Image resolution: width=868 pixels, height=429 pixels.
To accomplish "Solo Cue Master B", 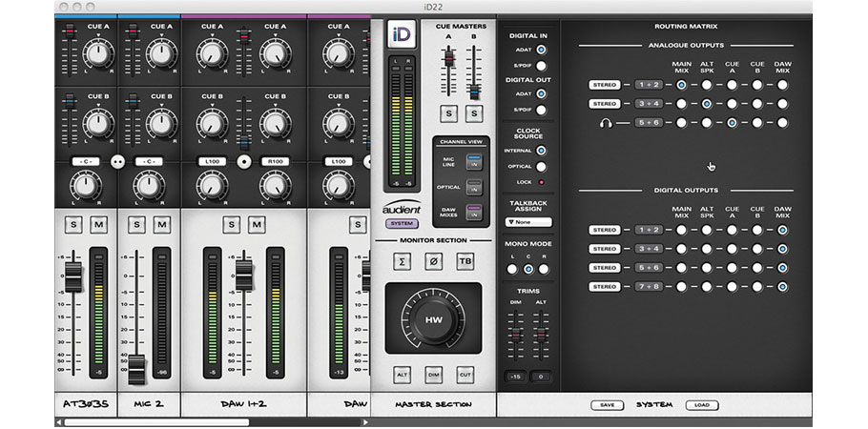I will click(474, 113).
